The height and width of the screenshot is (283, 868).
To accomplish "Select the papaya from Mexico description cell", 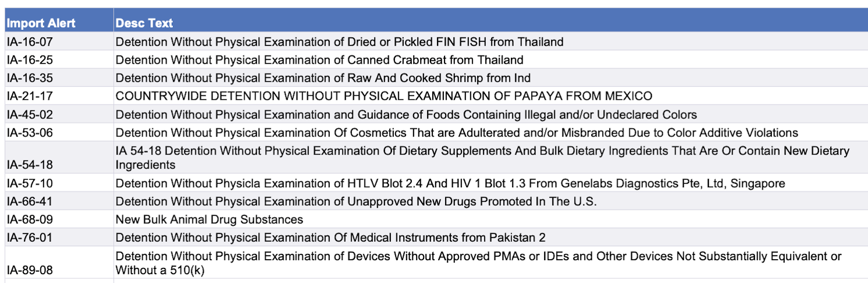I will click(384, 96).
